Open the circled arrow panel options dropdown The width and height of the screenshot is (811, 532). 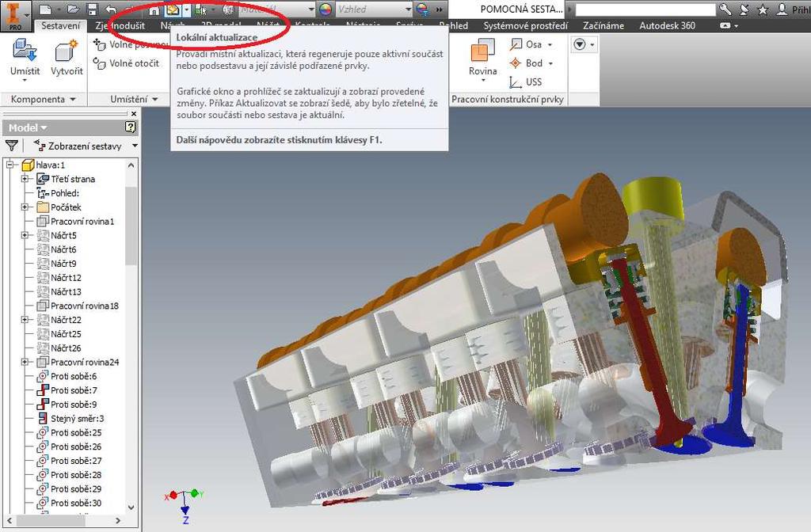pyautogui.click(x=584, y=44)
